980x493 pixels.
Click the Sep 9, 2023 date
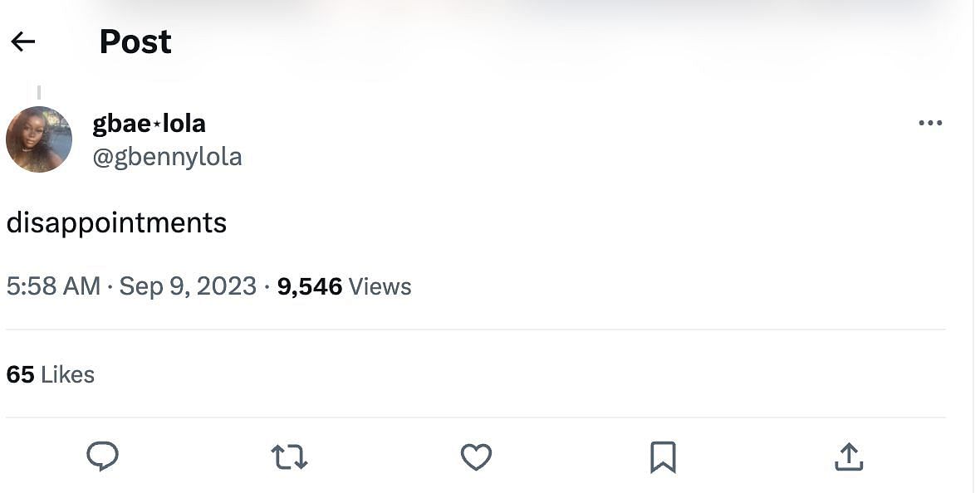188,286
